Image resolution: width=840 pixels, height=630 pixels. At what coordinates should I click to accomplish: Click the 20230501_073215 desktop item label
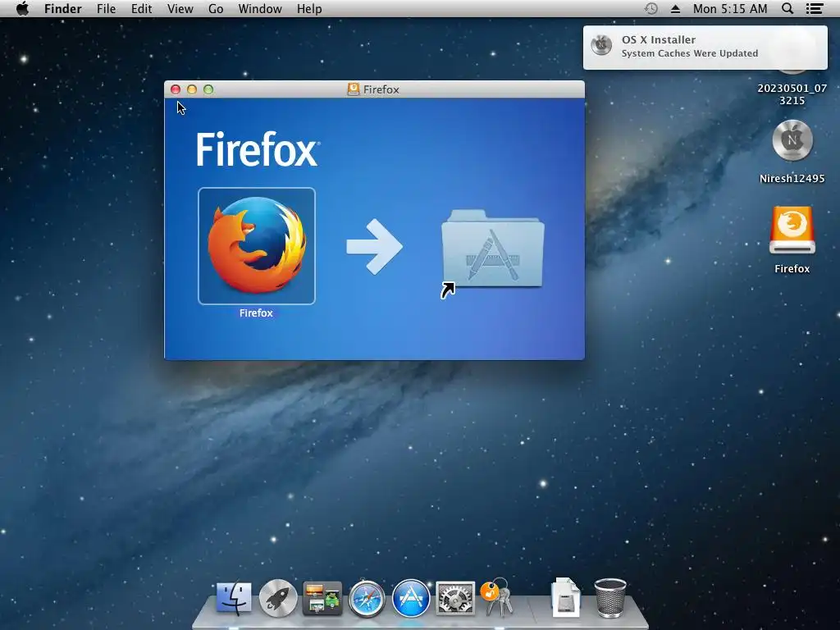coord(792,94)
